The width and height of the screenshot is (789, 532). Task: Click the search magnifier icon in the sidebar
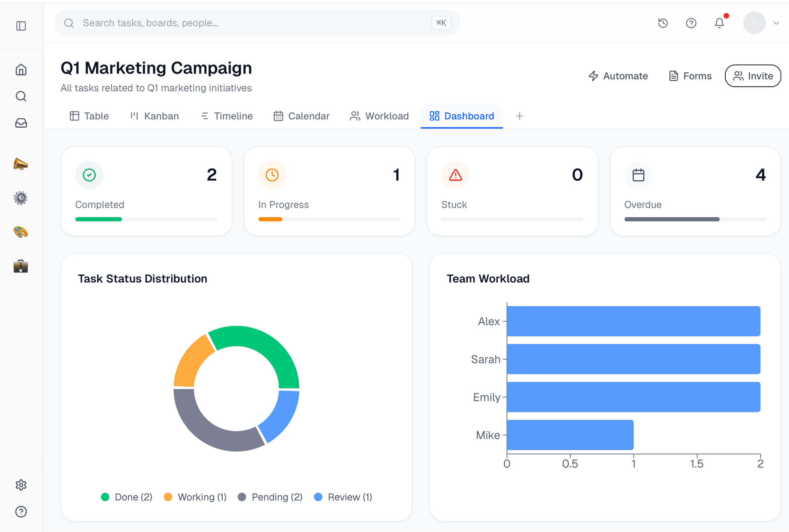[x=21, y=96]
